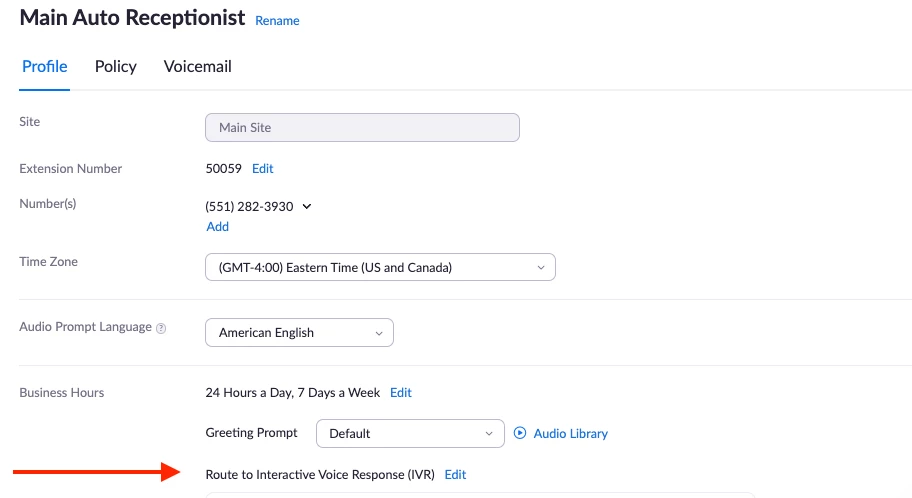
Task: Click Add under the phone number
Action: [217, 227]
